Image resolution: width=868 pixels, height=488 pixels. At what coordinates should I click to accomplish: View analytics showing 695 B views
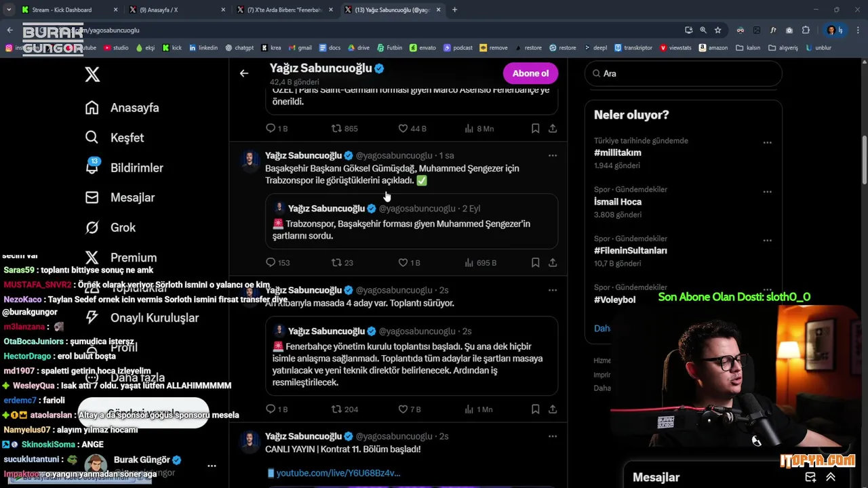point(480,262)
